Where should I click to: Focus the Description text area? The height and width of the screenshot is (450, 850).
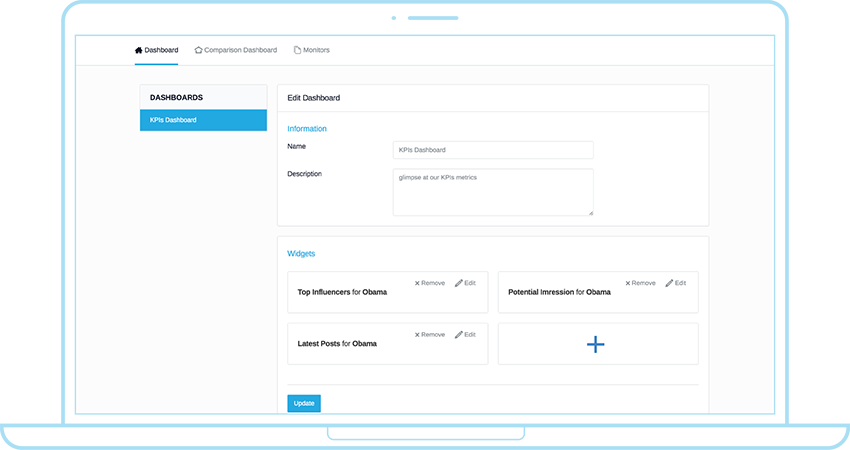(x=493, y=192)
